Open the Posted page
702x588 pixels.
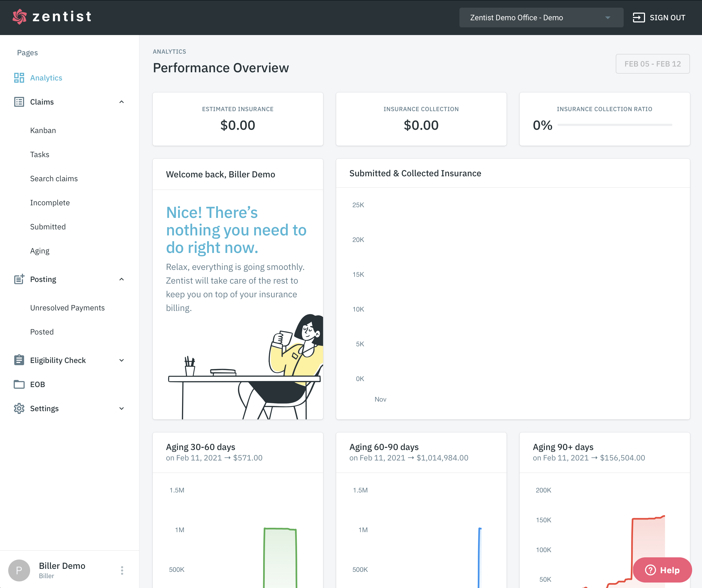[42, 332]
